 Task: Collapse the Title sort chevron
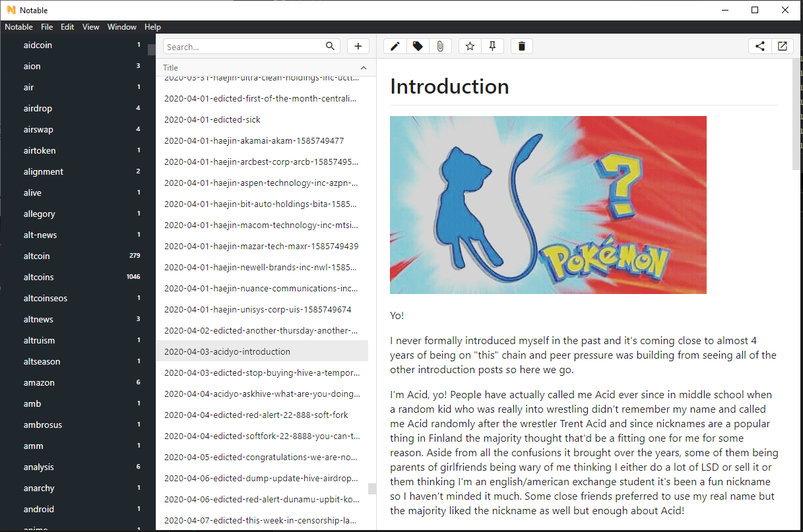(x=364, y=67)
